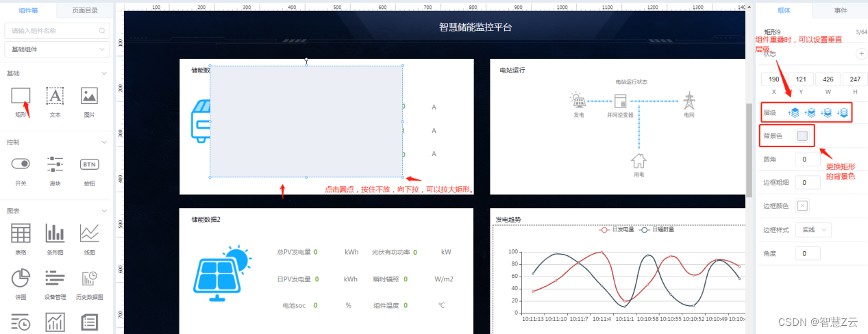Viewport: 868px width, 334px height.
Task: Click the X position field showing 190
Action: pyautogui.click(x=773, y=79)
